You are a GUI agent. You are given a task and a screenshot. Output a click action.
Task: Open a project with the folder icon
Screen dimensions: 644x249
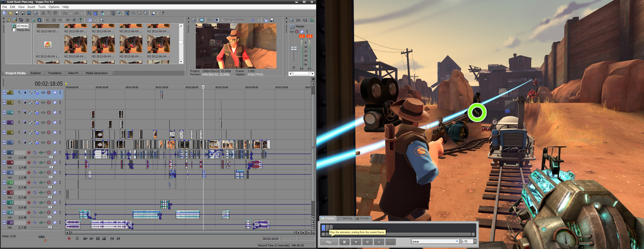coord(11,13)
